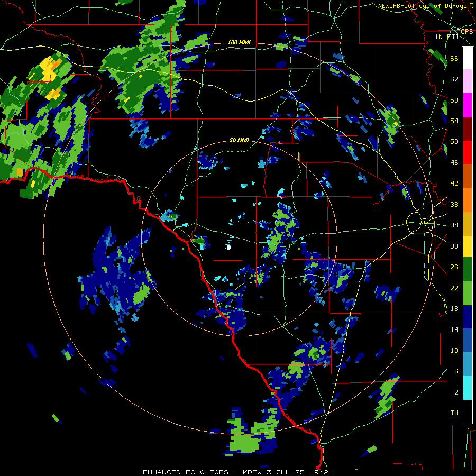This screenshot has width=476, height=476.
Task: Click the legend value "34"
Action: [454, 225]
